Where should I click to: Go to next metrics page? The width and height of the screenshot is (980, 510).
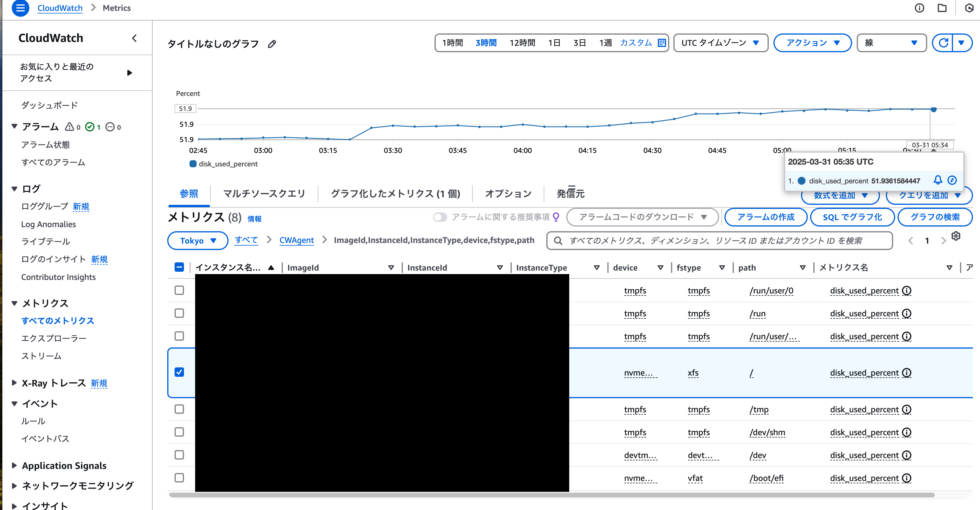pyautogui.click(x=943, y=241)
